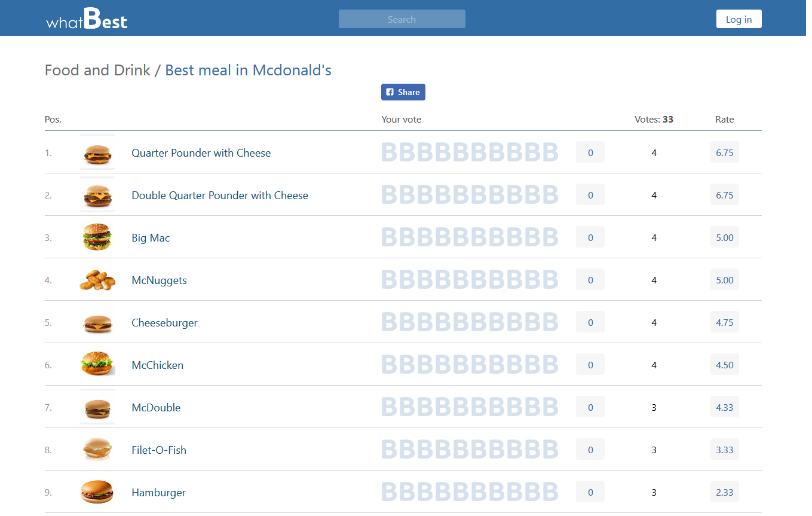Focus the Search input field

402,19
